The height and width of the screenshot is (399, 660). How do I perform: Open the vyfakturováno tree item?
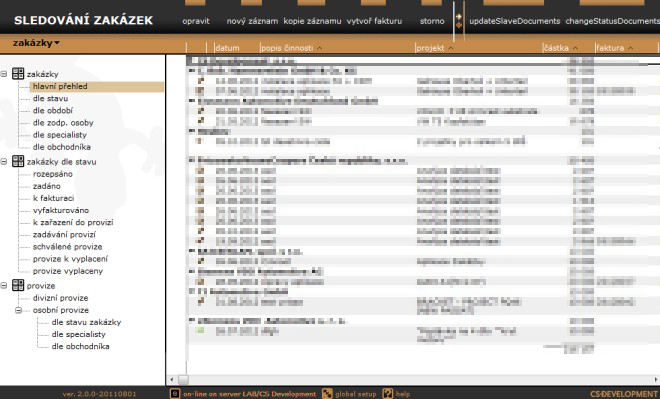61,210
